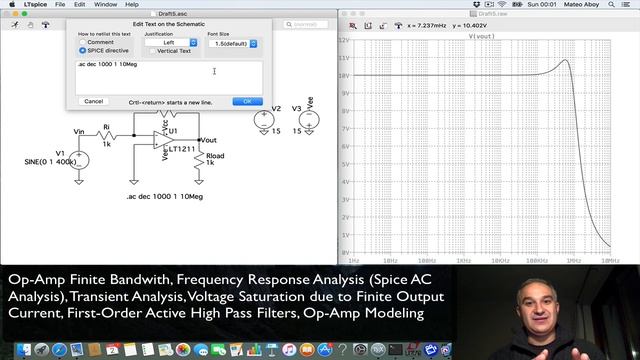This screenshot has width=640, height=360.
Task: Open Terminal in the dock
Action: pos(396,350)
